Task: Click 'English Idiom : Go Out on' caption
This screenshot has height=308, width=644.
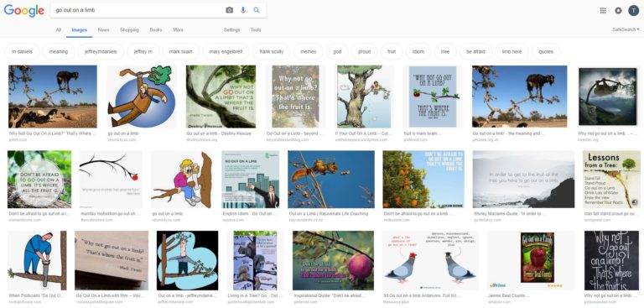Action: tap(250, 214)
